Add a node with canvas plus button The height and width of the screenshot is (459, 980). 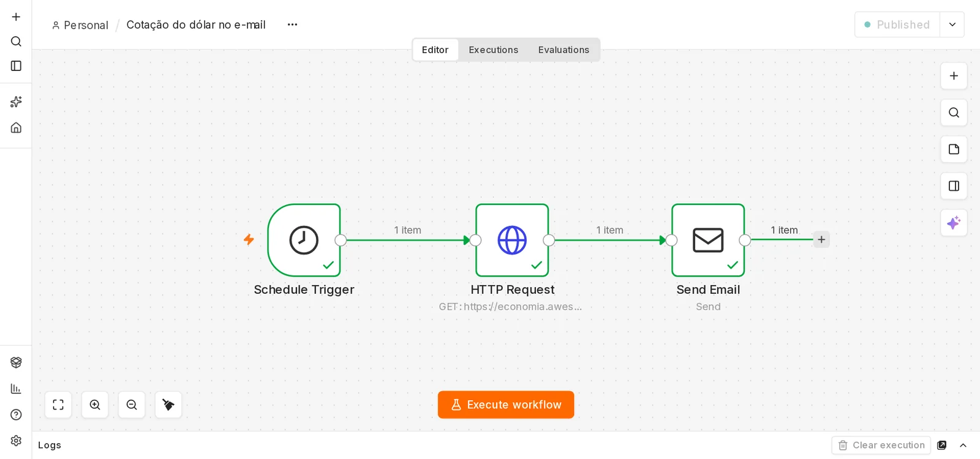[954, 76]
